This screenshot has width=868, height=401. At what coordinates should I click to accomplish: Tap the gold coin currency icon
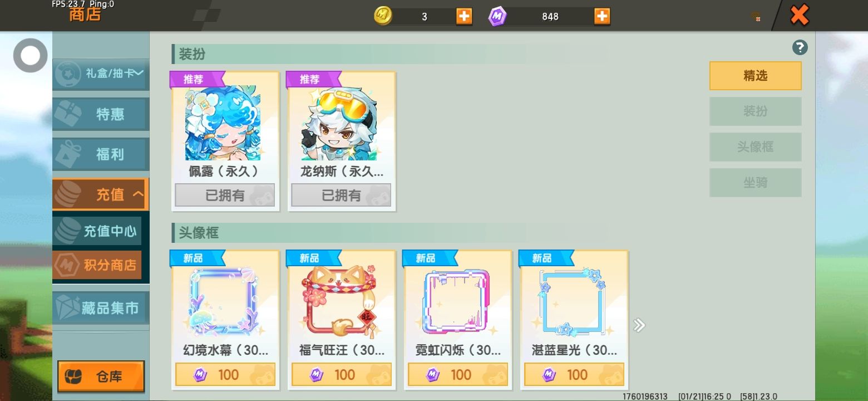coord(383,16)
